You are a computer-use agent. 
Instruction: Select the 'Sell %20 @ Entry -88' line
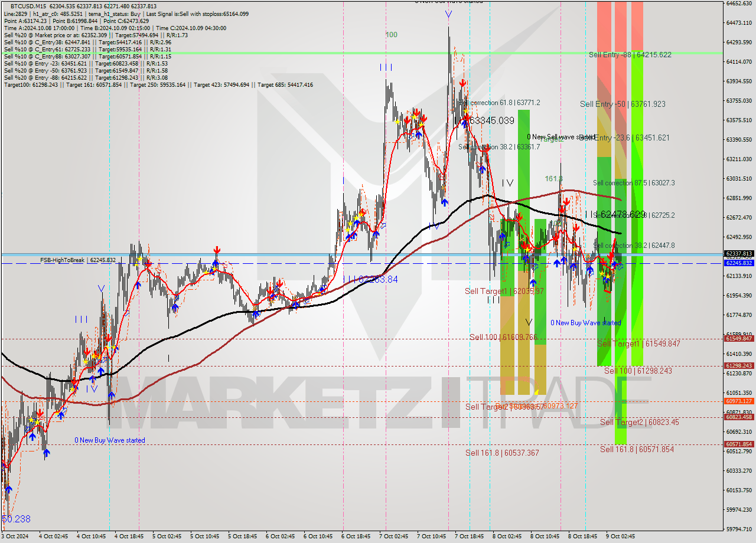(86, 77)
